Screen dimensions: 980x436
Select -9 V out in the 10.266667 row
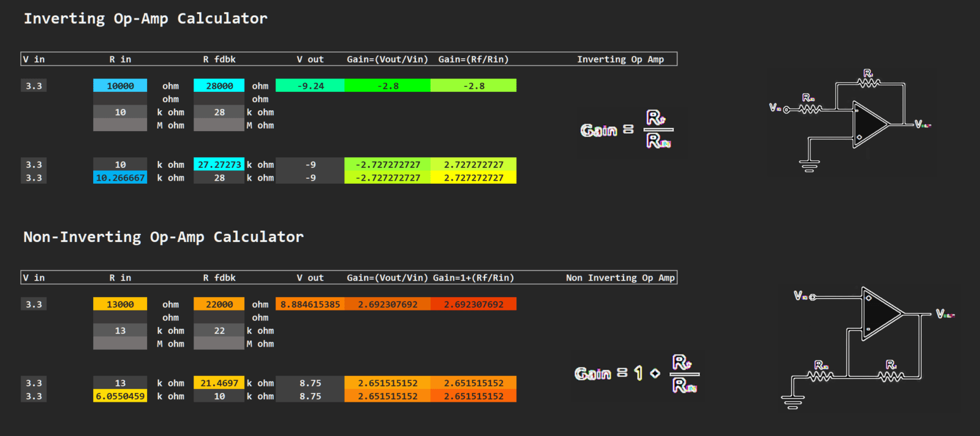click(310, 178)
